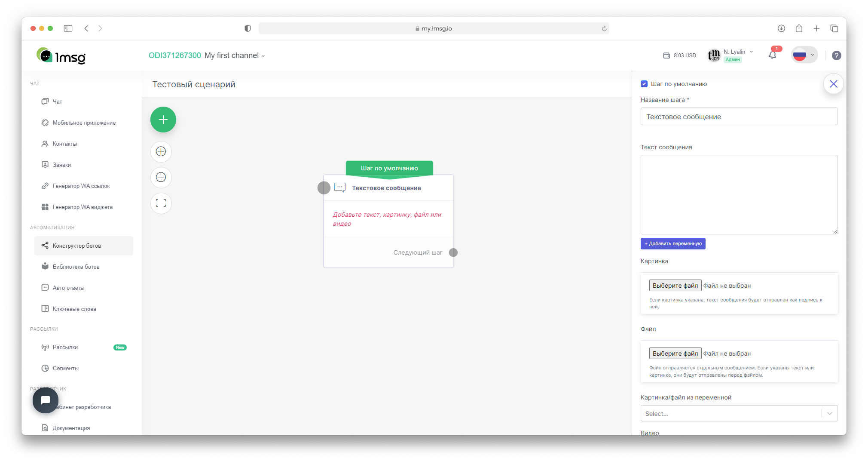The width and height of the screenshot is (868, 461).
Task: Click the 'Следующий шаг' output connector dot
Action: point(453,252)
